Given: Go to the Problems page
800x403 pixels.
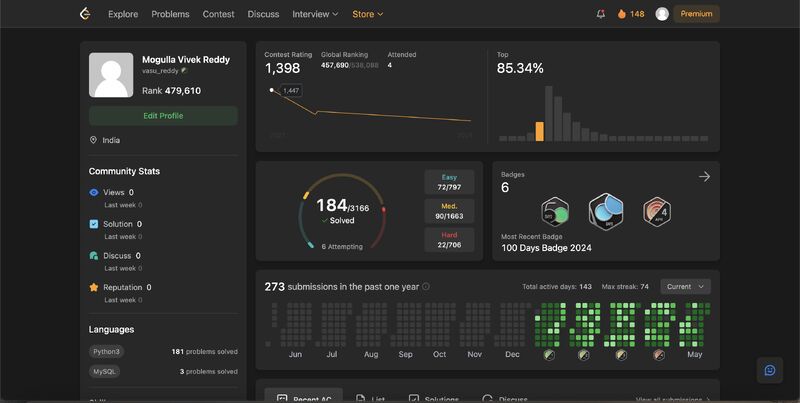Looking at the screenshot, I should (x=170, y=14).
